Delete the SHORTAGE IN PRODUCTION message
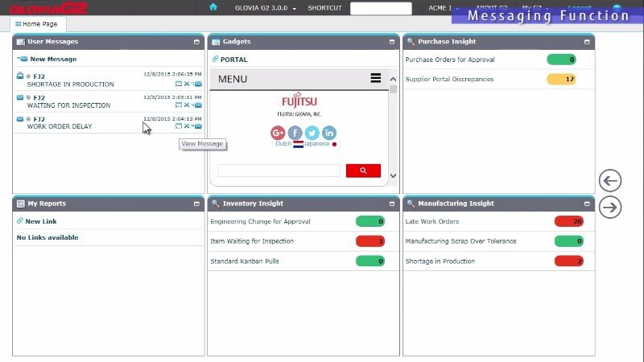 187,84
